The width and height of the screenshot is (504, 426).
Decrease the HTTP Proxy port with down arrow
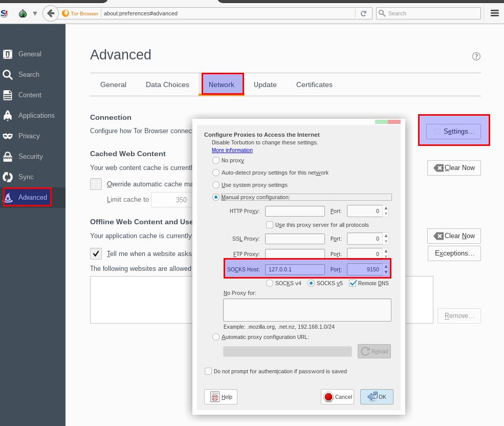pos(386,214)
